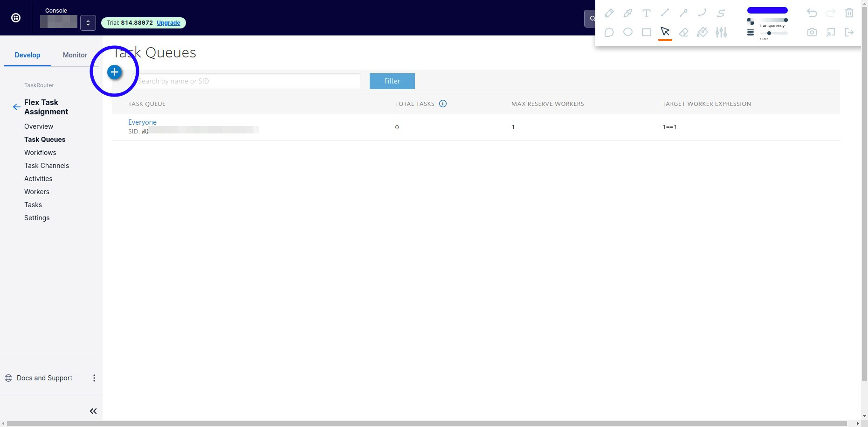
Task: Select the eyedropper color picker tool
Action: (x=628, y=13)
